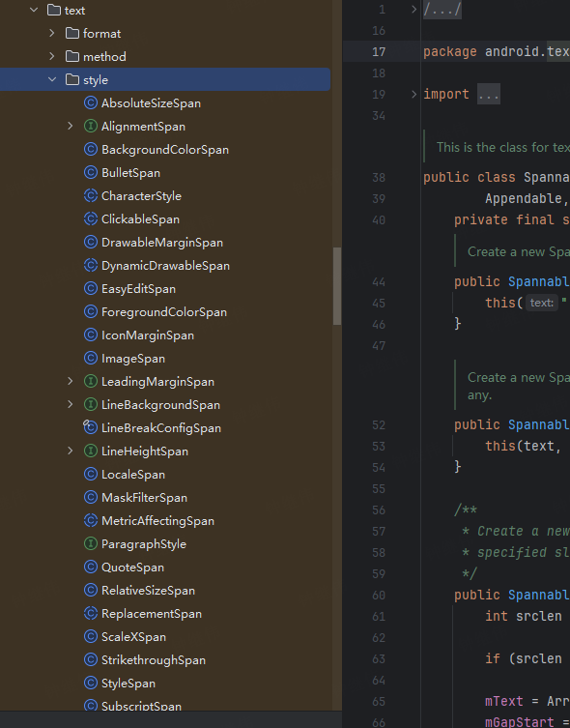Click the ParagraphStyle interface icon
The image size is (570, 728).
[91, 543]
